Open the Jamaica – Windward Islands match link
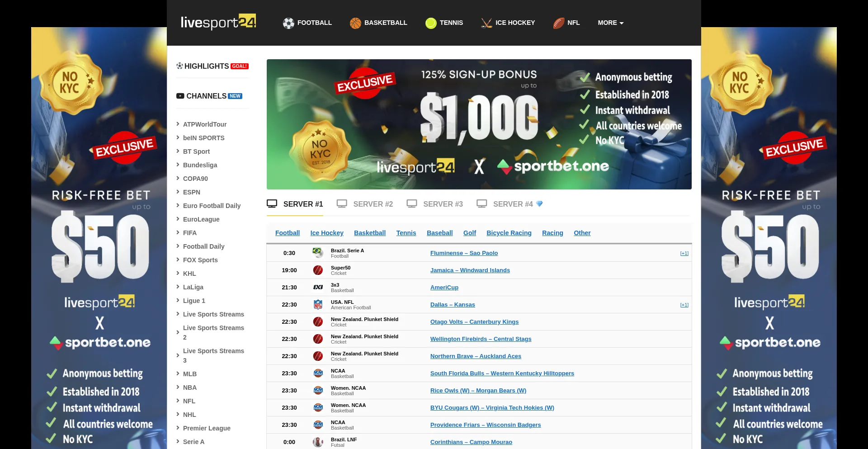 click(470, 270)
